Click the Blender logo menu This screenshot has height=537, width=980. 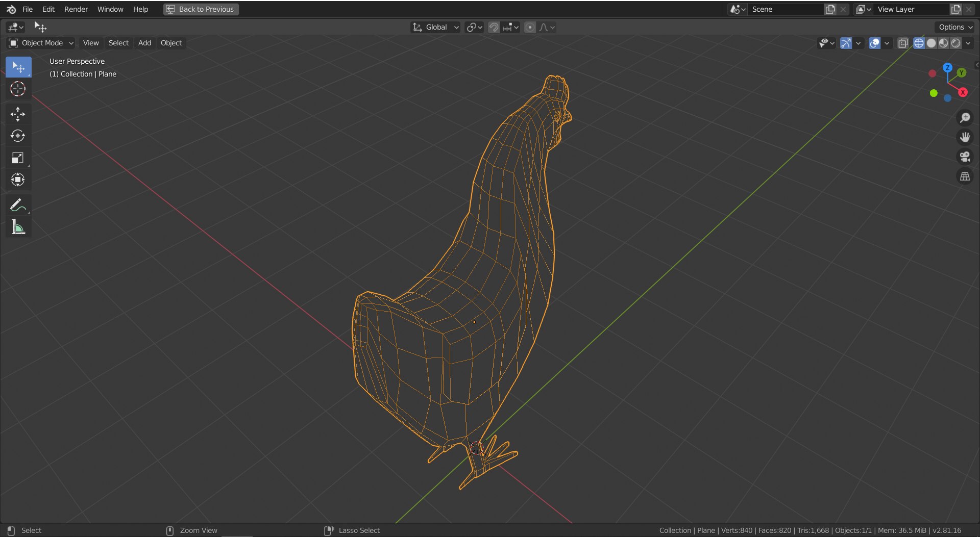pyautogui.click(x=11, y=9)
